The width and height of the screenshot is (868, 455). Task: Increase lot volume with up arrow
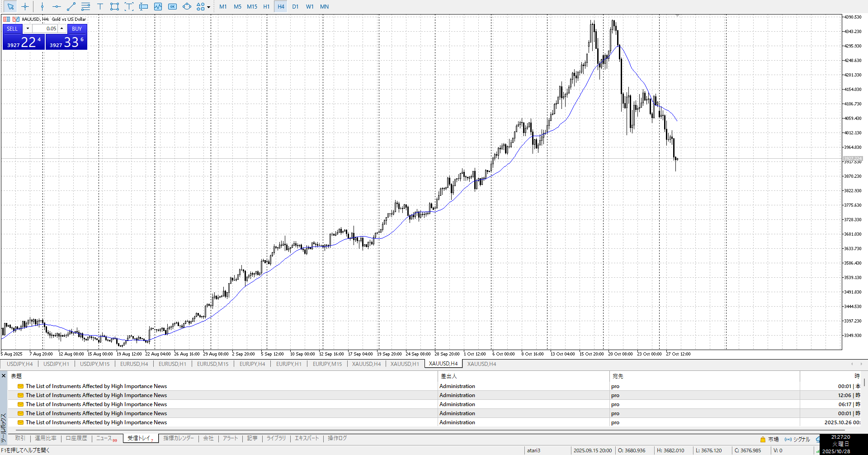[62, 28]
